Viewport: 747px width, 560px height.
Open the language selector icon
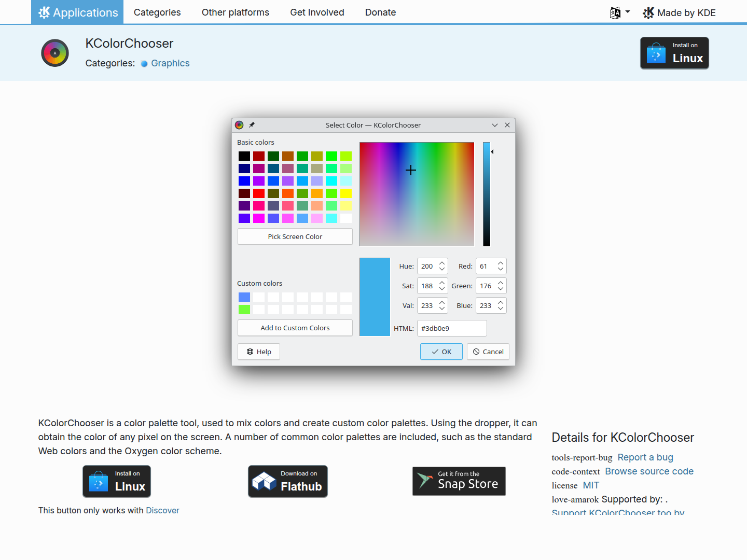click(x=615, y=13)
